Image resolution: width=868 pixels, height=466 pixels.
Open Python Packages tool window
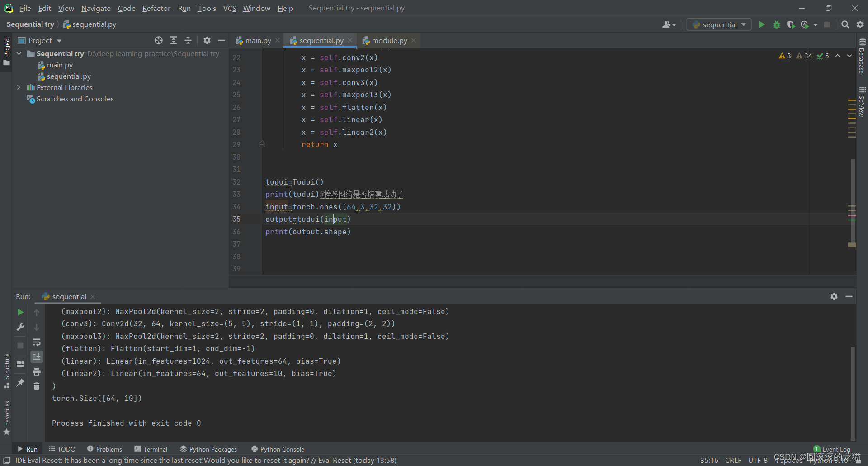point(208,449)
